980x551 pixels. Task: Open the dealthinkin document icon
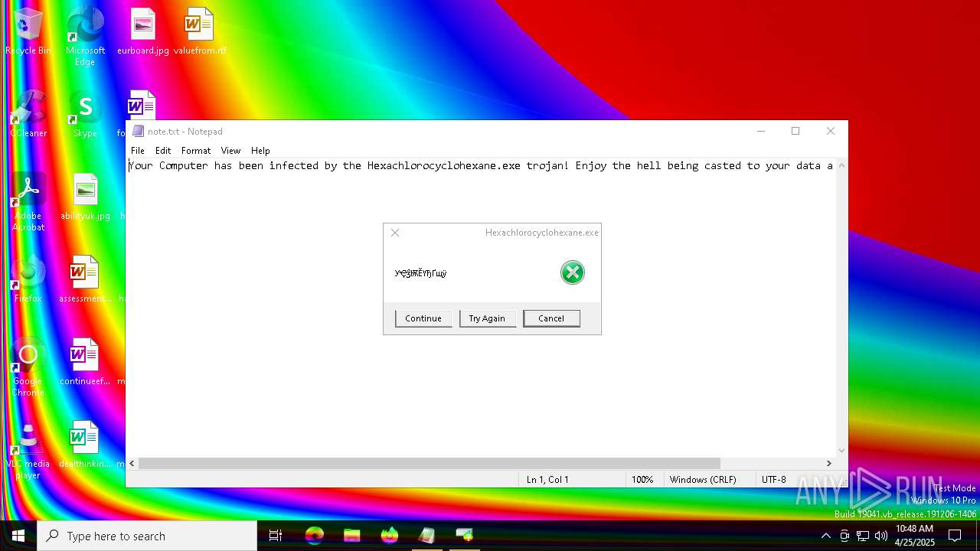pyautogui.click(x=85, y=444)
